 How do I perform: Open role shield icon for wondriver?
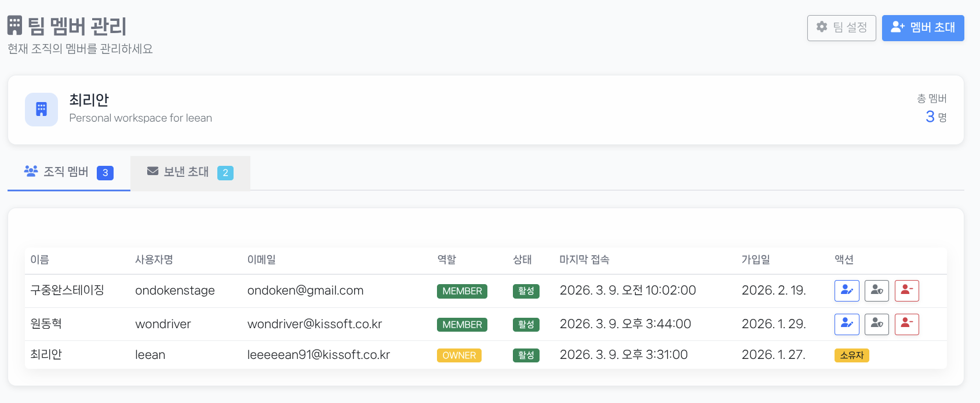click(x=877, y=324)
